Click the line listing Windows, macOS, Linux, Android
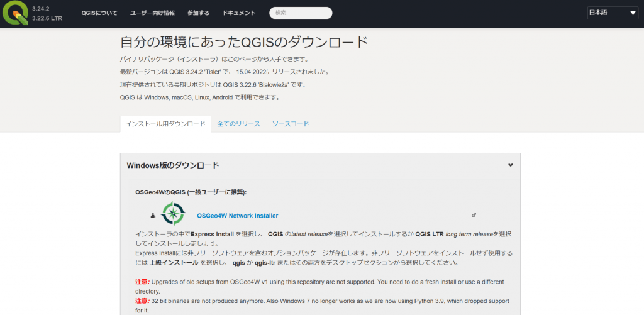The width and height of the screenshot is (644, 315). tap(200, 97)
